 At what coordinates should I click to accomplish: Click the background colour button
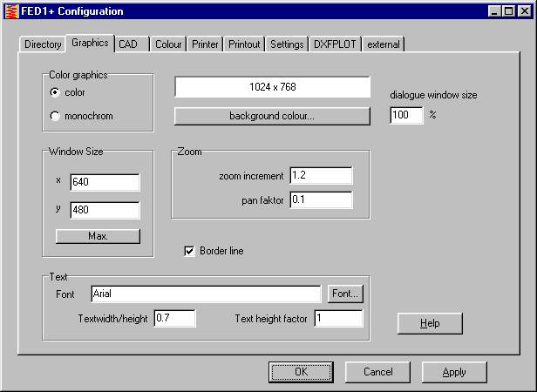tap(272, 116)
